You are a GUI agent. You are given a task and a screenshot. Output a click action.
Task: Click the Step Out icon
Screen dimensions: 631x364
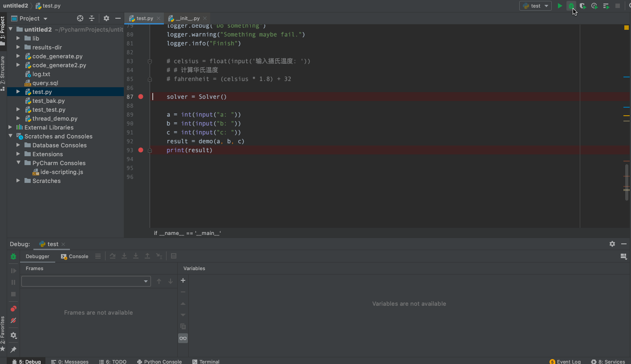[147, 256]
